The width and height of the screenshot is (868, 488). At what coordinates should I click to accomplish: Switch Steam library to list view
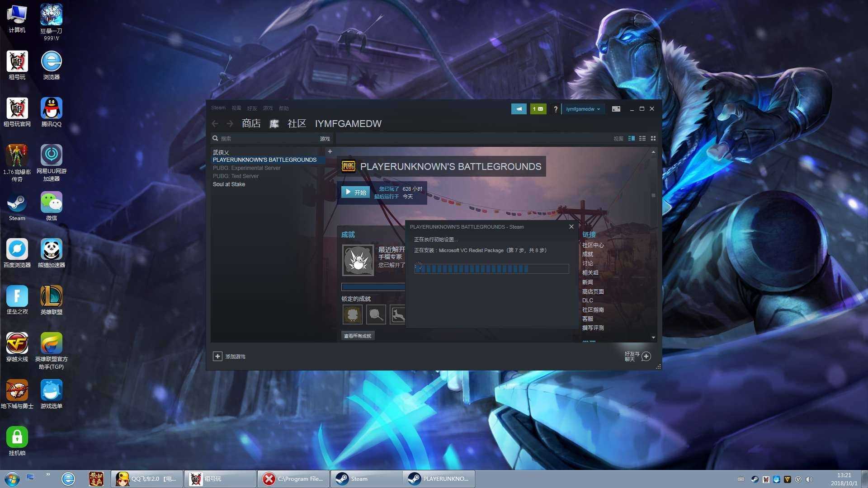[x=642, y=138]
